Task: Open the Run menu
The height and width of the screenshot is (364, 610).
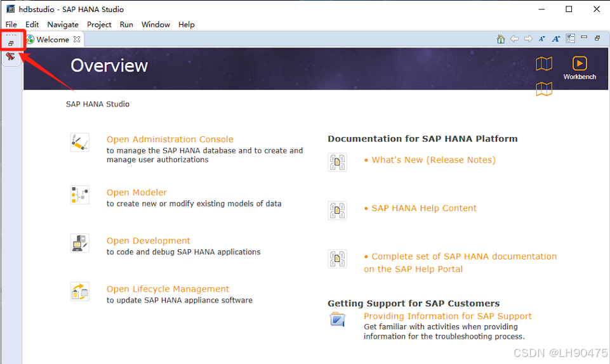Action: point(126,25)
